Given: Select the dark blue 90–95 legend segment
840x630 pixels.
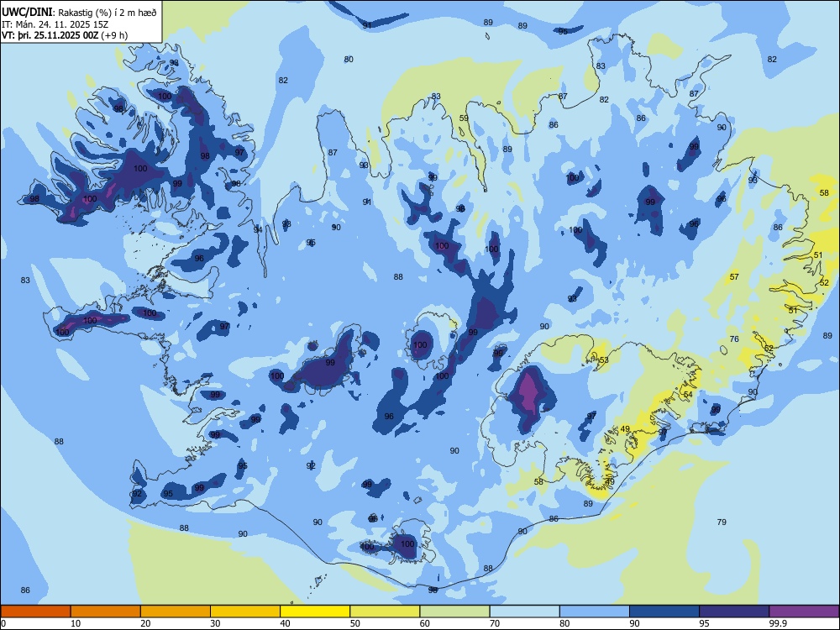Looking at the screenshot, I should 664,612.
